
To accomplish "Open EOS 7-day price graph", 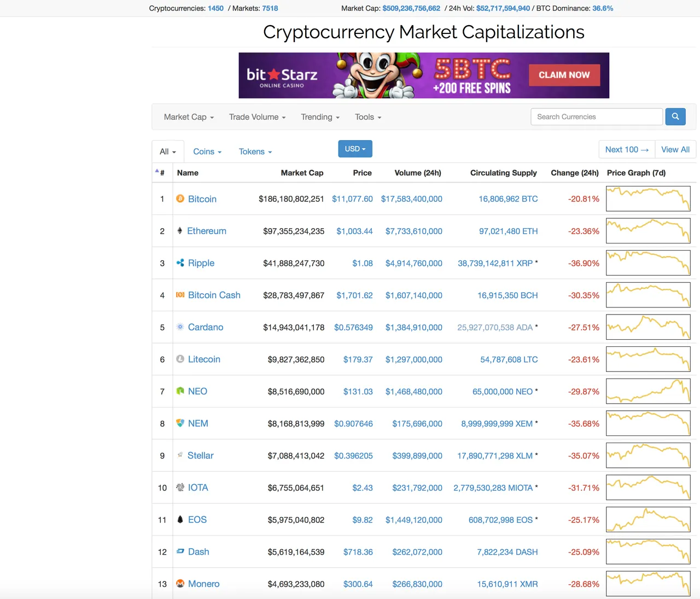I will tap(648, 519).
